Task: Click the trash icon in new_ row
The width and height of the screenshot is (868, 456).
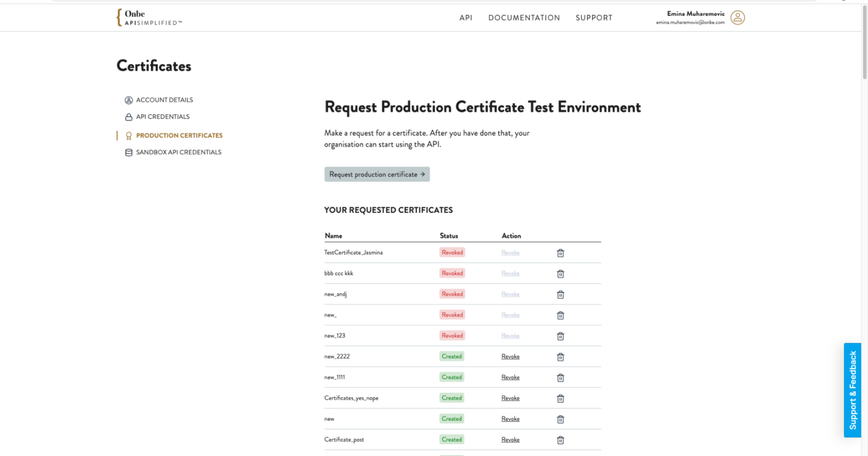Action: 560,315
